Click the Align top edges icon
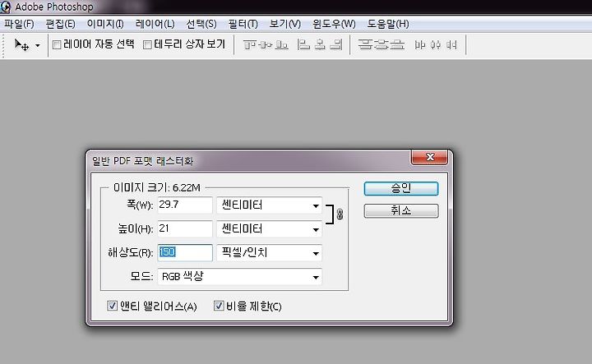Screen dimensions: 592x364 coord(249,45)
